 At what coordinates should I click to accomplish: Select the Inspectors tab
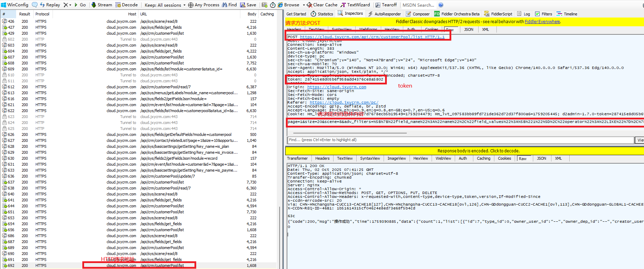pos(350,14)
